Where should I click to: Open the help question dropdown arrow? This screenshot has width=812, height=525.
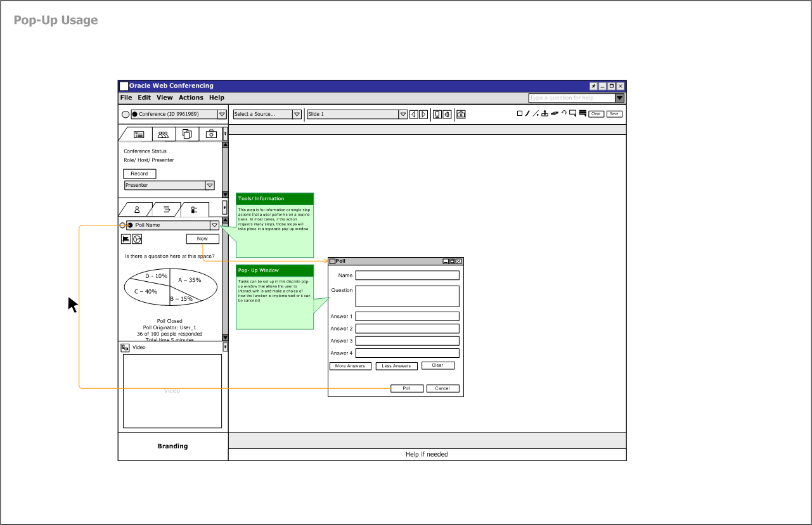(x=619, y=98)
